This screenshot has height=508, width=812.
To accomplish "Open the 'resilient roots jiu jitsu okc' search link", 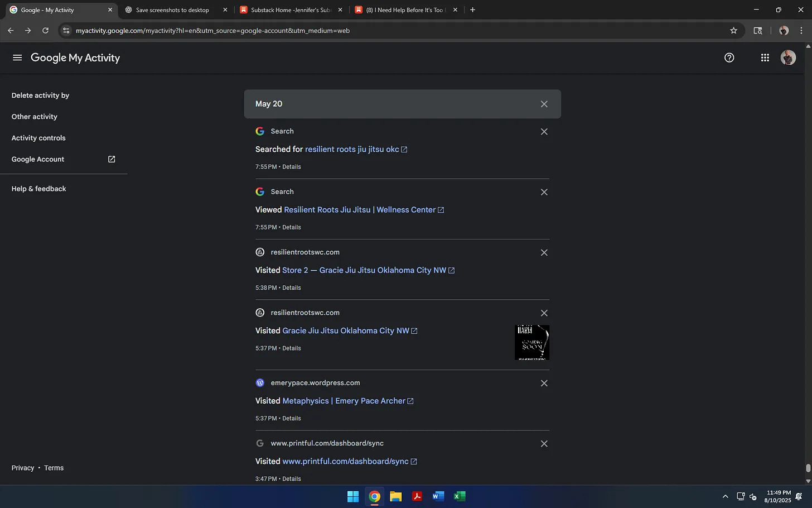I will coord(352,149).
